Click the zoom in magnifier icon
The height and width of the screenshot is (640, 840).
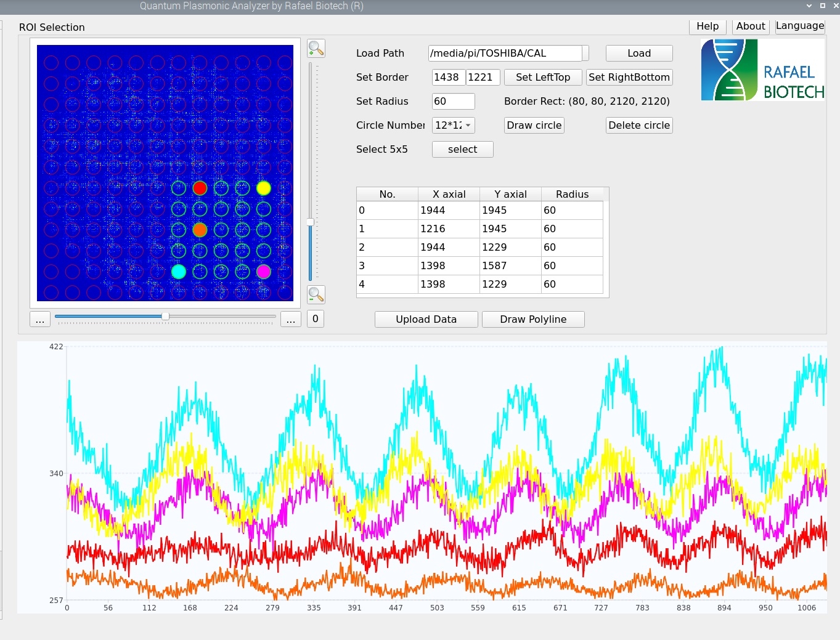click(316, 49)
